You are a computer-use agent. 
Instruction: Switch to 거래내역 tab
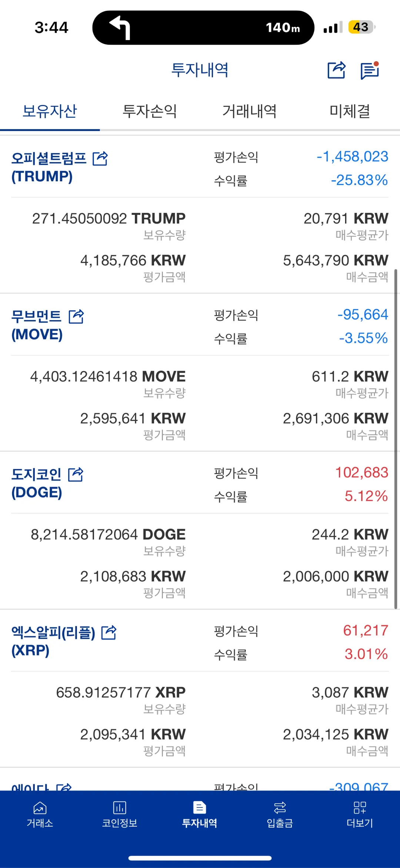249,111
